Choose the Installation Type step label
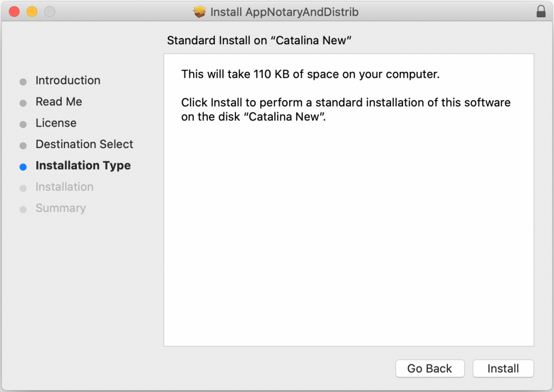The width and height of the screenshot is (554, 392). coord(83,166)
